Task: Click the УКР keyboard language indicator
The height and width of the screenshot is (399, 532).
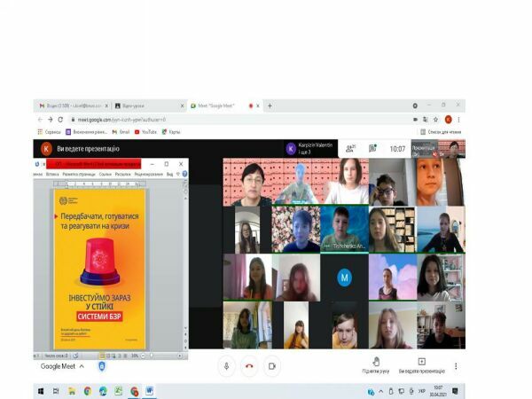Action: (421, 391)
